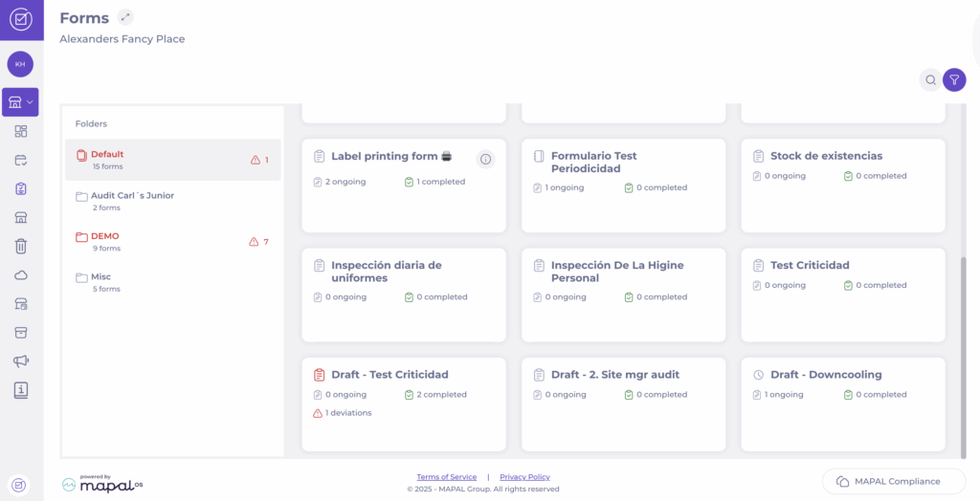Click the forms list vertical scrollbar
Image resolution: width=980 pixels, height=501 pixels.
click(x=963, y=354)
